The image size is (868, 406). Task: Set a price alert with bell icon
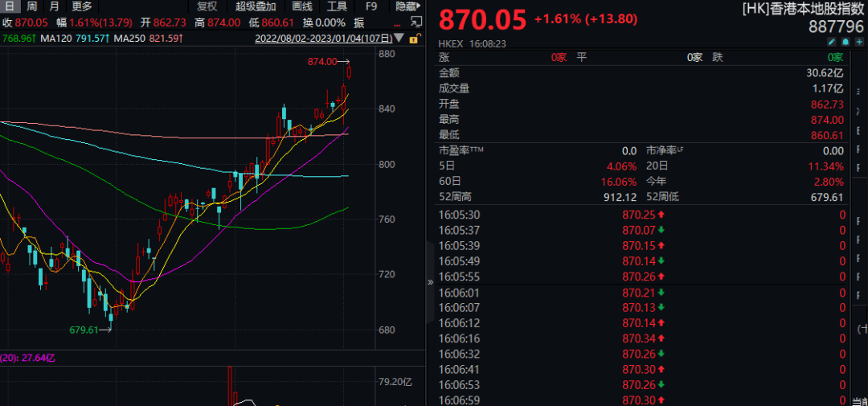845,42
